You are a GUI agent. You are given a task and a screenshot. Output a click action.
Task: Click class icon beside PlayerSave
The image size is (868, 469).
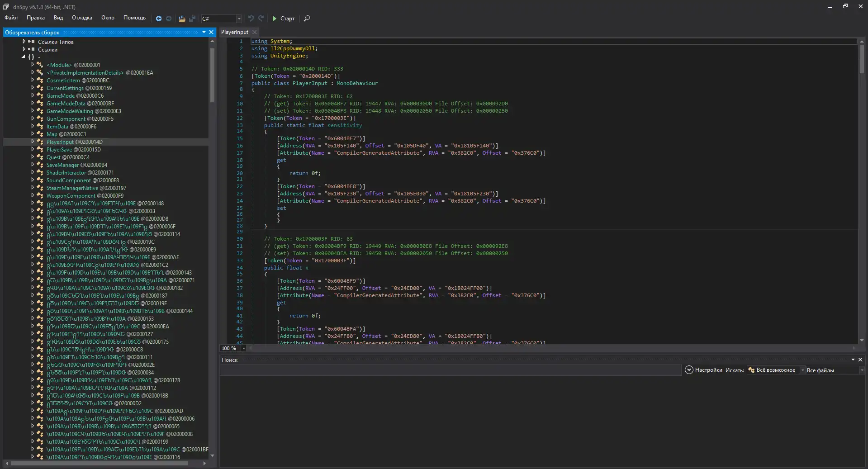40,149
